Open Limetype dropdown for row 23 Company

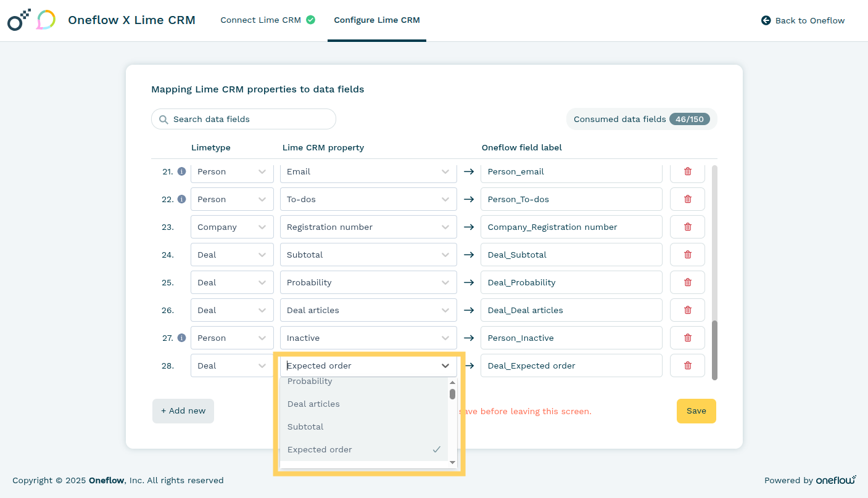(x=232, y=227)
